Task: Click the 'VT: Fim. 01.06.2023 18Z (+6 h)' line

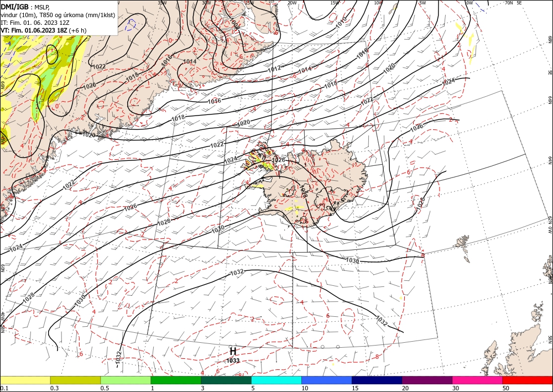Action: [x=43, y=30]
